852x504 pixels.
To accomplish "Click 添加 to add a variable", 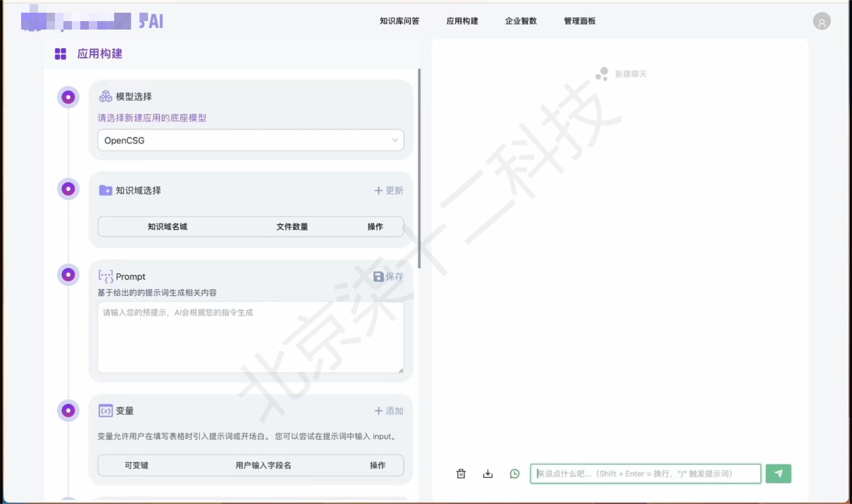I will (394, 411).
